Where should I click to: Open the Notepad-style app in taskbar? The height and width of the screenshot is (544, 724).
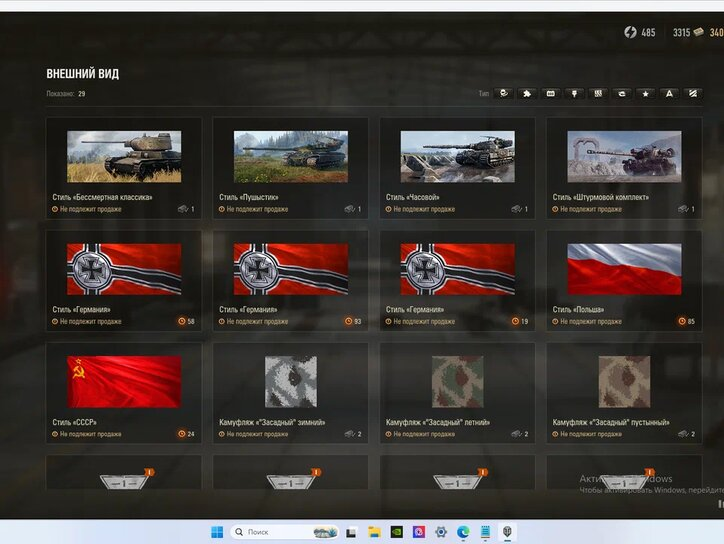[485, 532]
